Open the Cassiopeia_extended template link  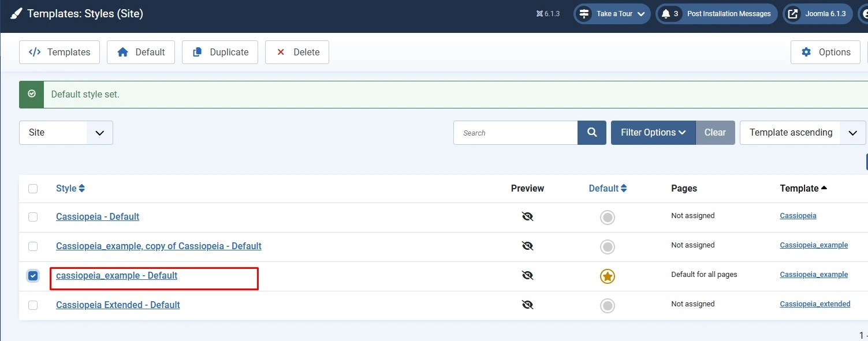815,304
